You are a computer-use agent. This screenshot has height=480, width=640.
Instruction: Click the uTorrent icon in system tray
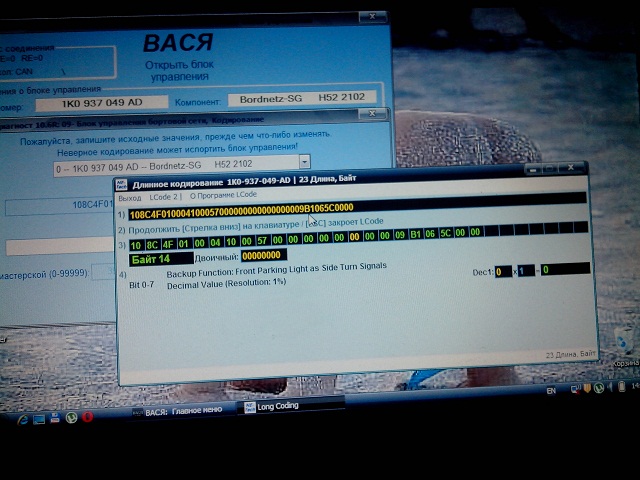click(598, 388)
